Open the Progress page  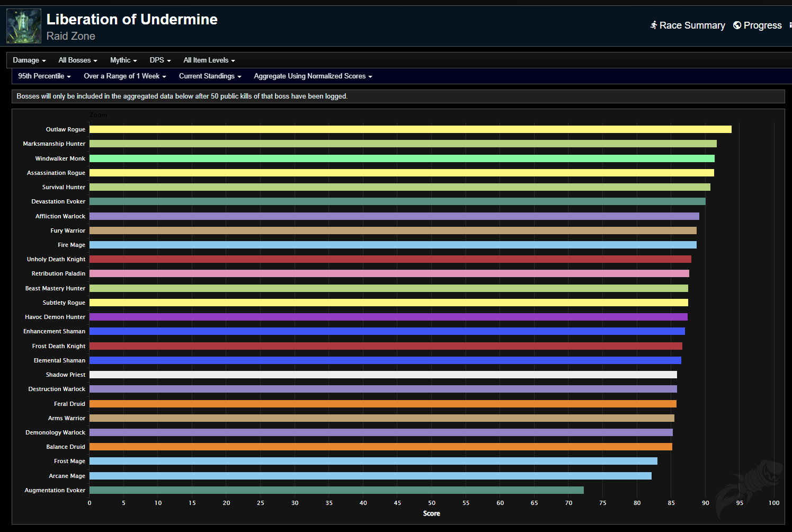pos(763,25)
